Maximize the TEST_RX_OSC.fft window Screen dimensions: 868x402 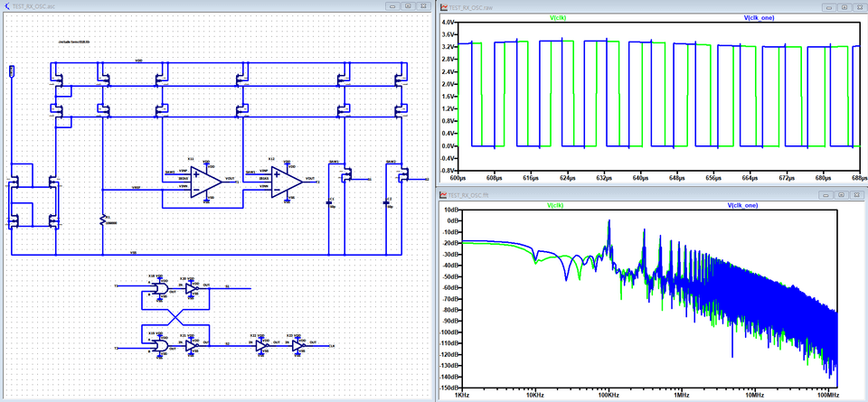842,194
